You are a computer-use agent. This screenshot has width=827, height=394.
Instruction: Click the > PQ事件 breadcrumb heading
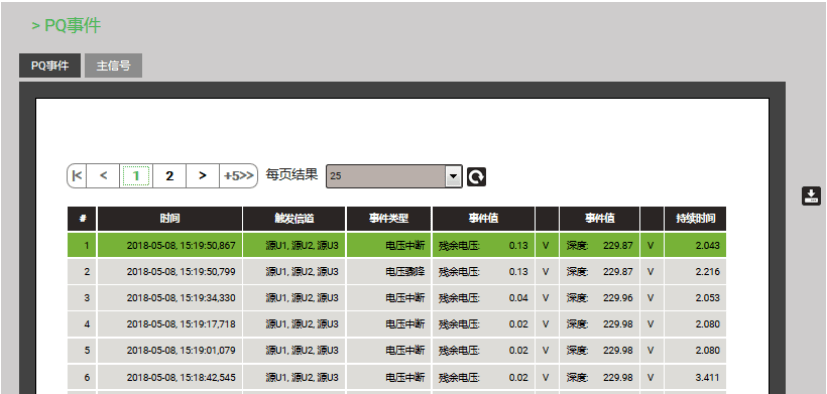click(x=66, y=25)
